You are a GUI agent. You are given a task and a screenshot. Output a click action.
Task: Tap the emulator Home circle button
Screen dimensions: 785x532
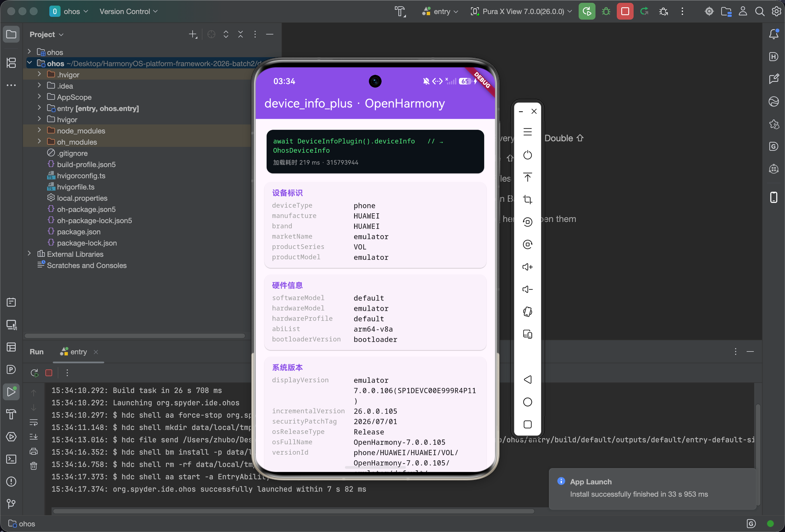(x=527, y=402)
